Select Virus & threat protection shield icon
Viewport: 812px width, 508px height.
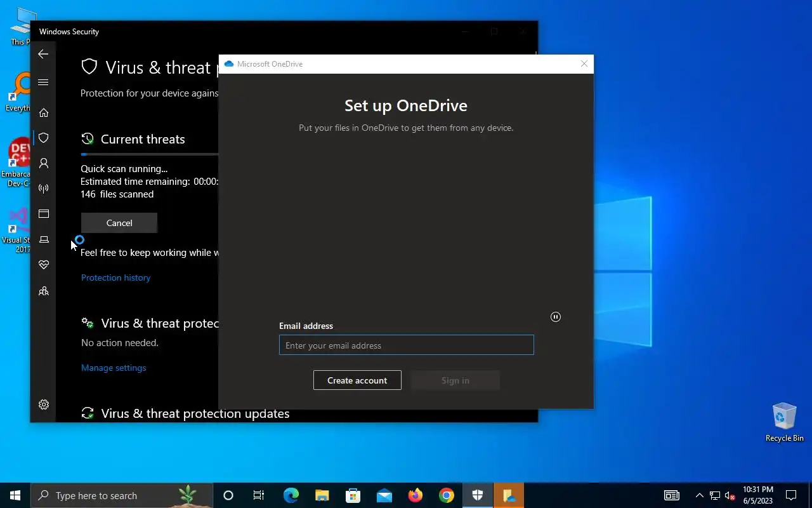tap(44, 138)
